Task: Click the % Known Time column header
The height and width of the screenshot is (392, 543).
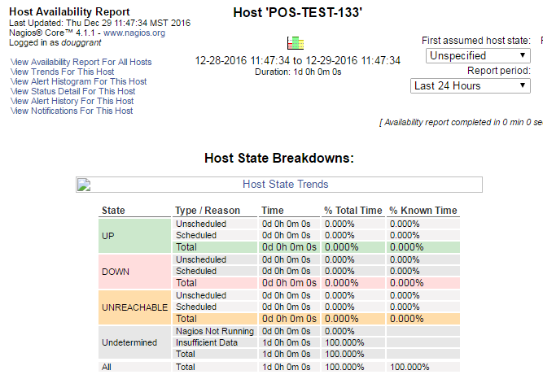Action: 423,211
